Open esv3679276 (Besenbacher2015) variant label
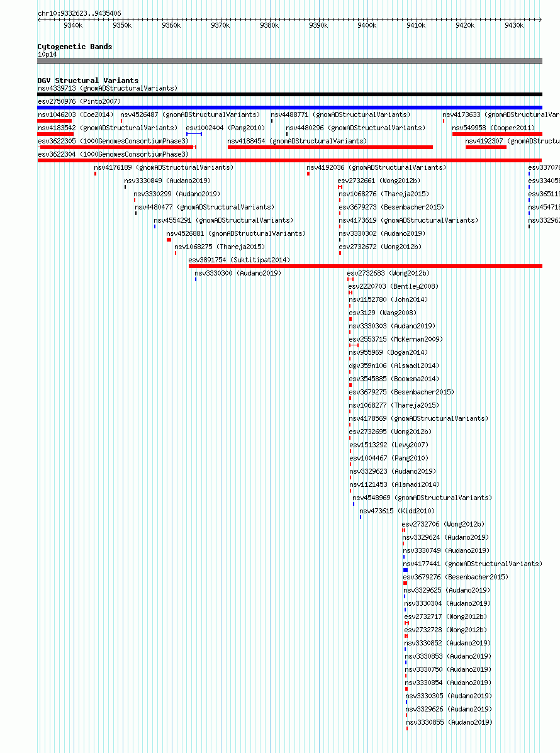This screenshot has height=753, width=560. click(456, 577)
